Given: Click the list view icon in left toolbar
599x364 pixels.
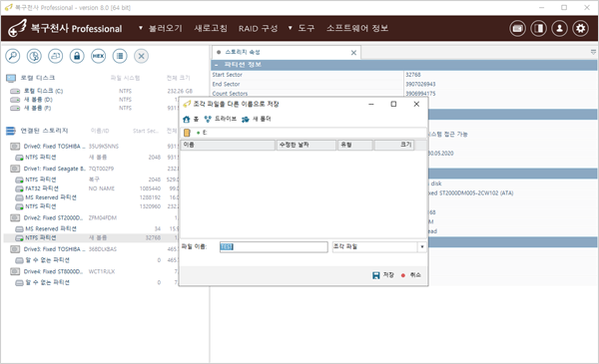Looking at the screenshot, I should click(120, 56).
